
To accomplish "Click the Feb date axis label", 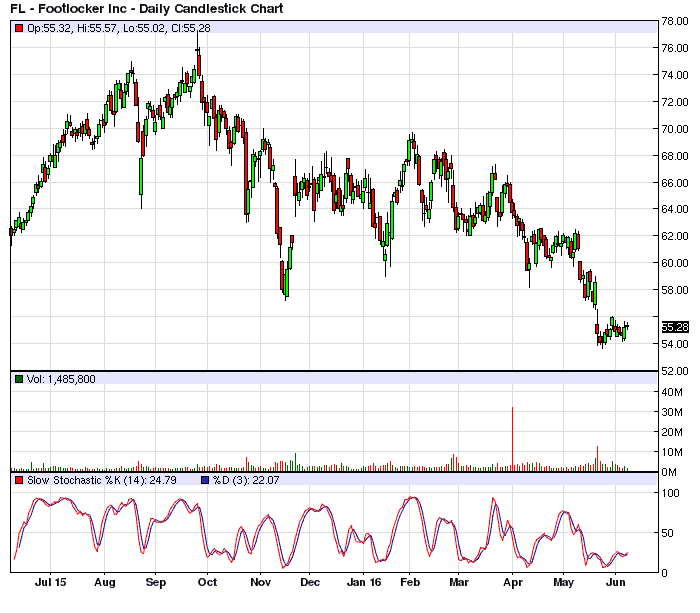I will click(x=410, y=582).
